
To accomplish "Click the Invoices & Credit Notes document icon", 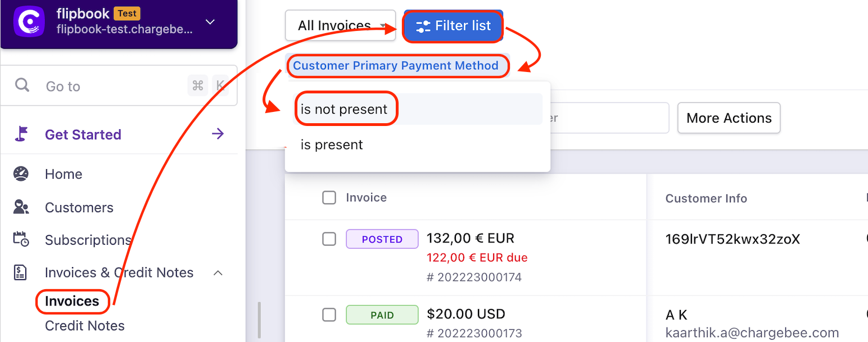I will coord(21,273).
